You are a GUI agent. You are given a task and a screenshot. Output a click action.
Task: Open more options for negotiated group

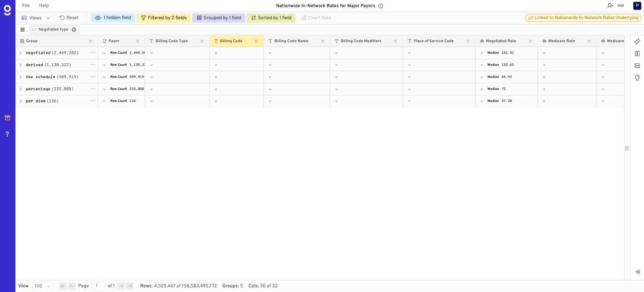coord(92,52)
